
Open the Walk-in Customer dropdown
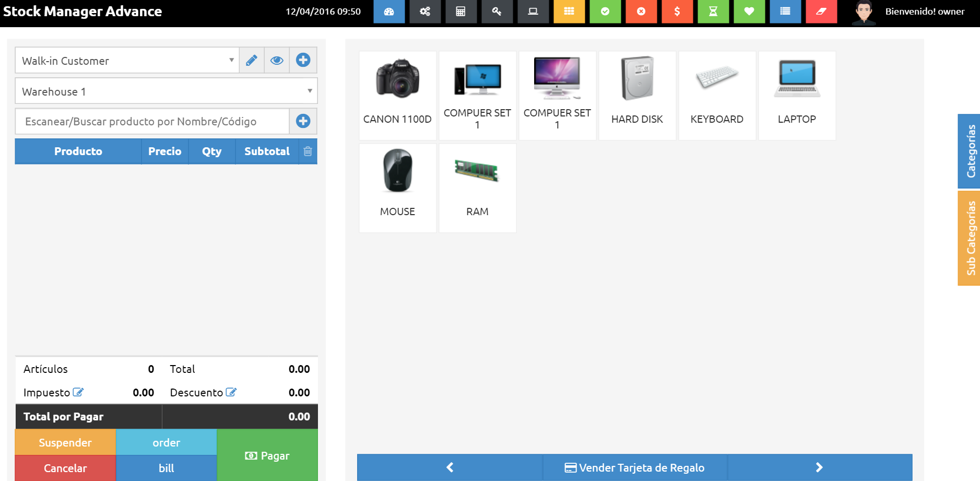(127, 61)
